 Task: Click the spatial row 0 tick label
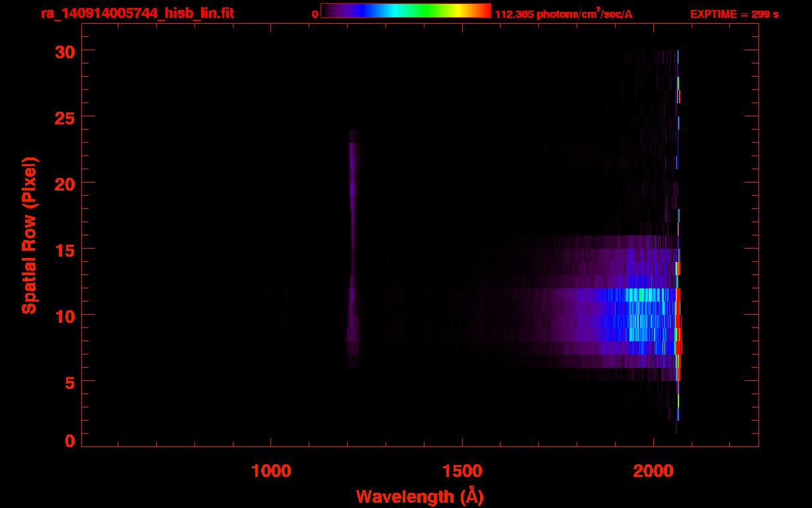71,441
